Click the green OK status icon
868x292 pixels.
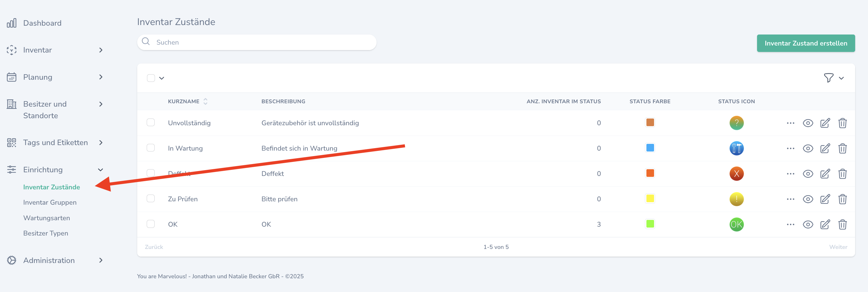[x=736, y=224]
